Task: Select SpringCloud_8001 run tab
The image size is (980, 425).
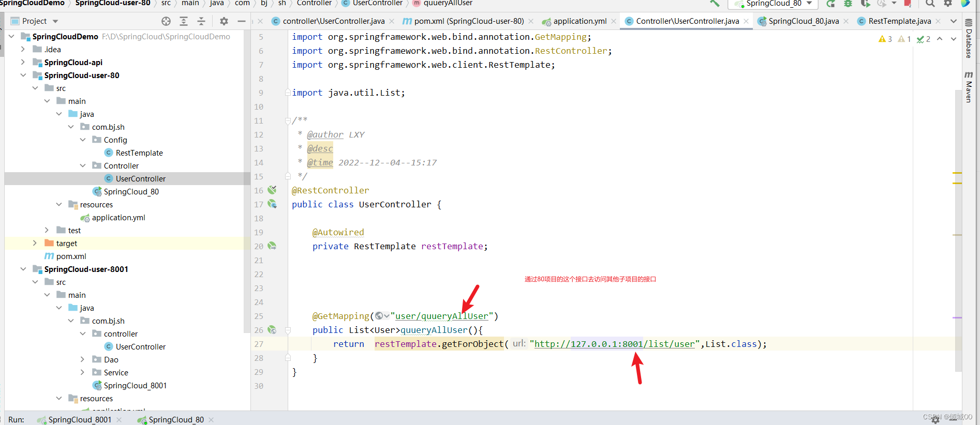Action: 80,419
